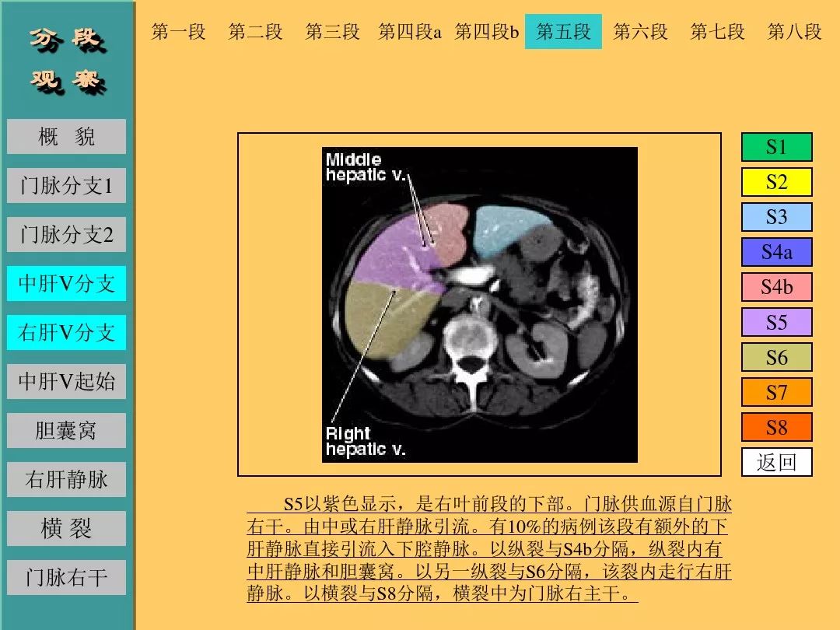This screenshot has height=630, width=840.
Task: Select the 门脉右干 sidebar button
Action: coord(66,577)
